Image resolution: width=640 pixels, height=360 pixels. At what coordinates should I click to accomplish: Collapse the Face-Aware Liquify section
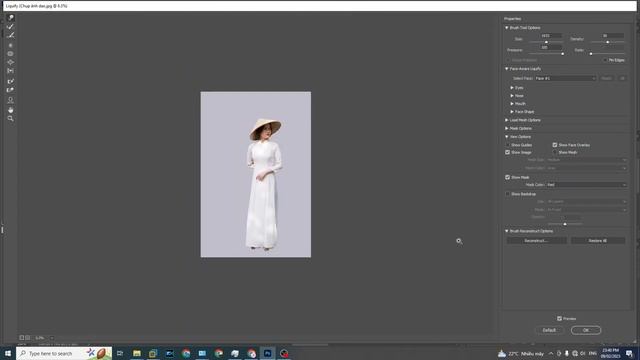click(x=507, y=69)
